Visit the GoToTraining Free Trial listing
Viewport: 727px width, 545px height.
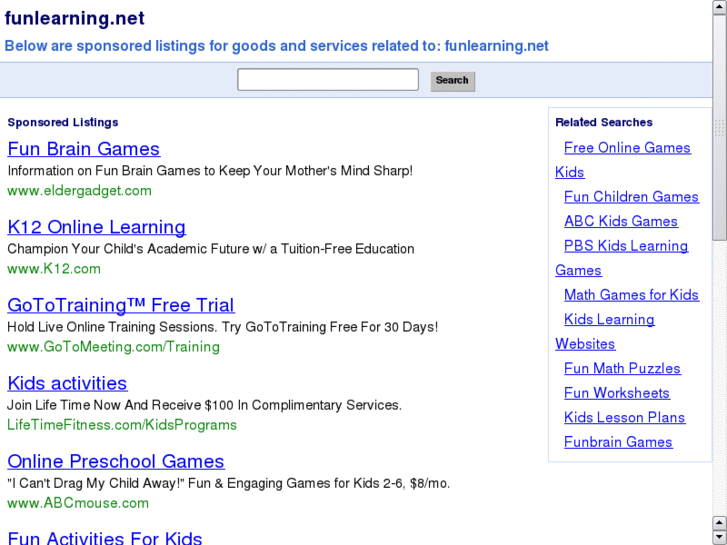pos(120,305)
